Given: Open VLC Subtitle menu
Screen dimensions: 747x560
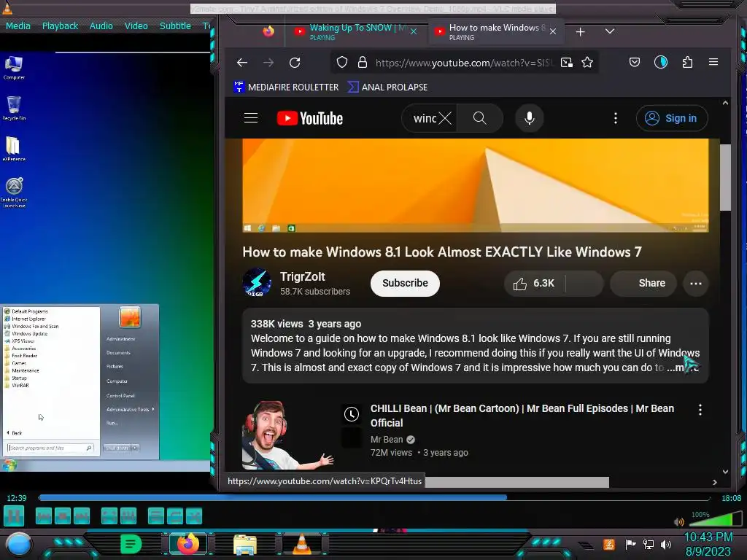Looking at the screenshot, I should coord(175,26).
